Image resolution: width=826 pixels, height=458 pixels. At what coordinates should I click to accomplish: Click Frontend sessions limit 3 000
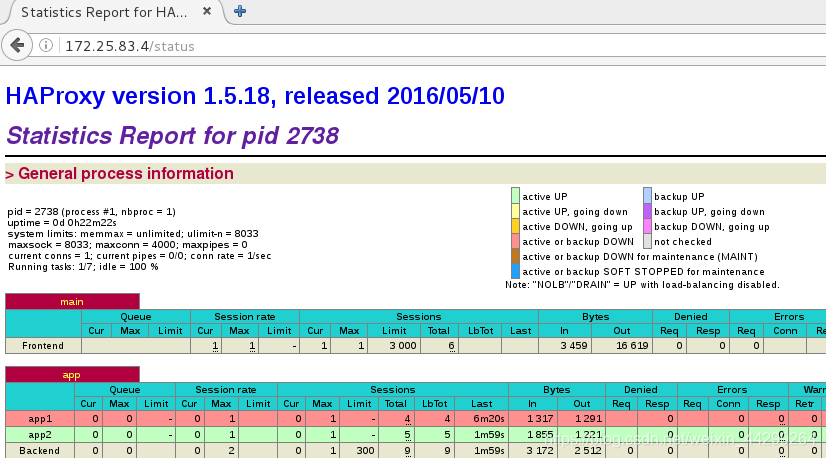click(x=403, y=346)
